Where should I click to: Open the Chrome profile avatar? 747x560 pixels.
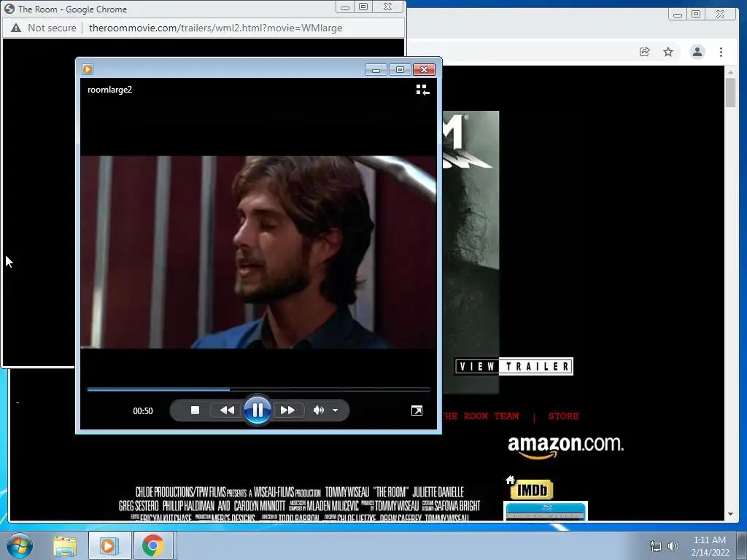pos(697,52)
